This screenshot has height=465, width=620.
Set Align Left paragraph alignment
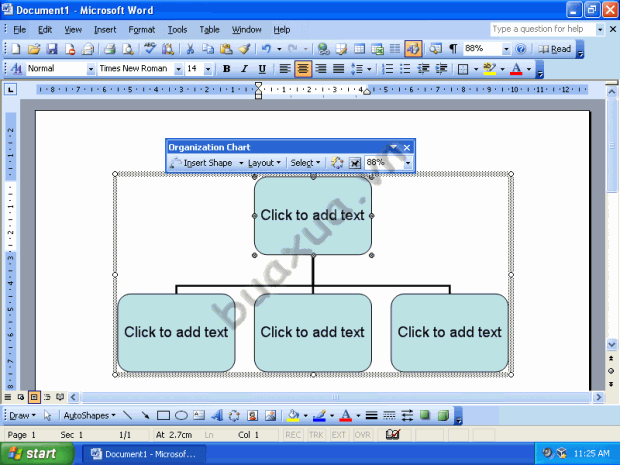[x=285, y=69]
